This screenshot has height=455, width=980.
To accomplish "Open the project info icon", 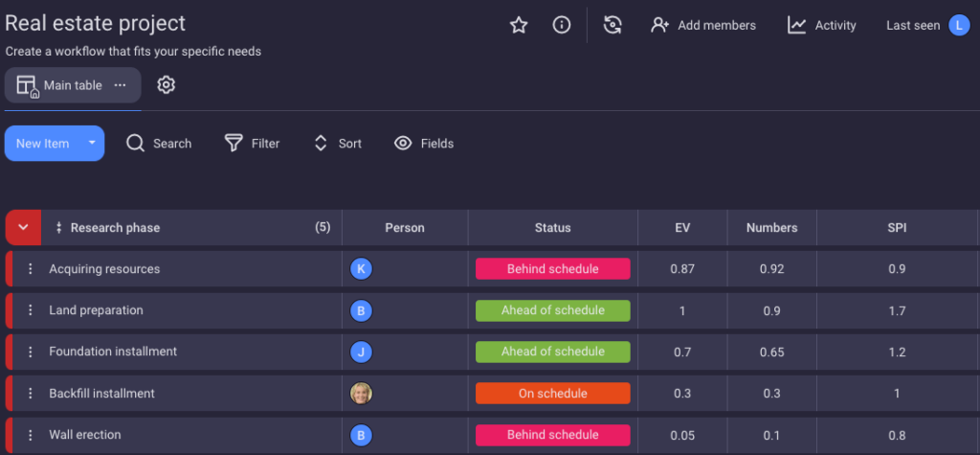I will [562, 26].
